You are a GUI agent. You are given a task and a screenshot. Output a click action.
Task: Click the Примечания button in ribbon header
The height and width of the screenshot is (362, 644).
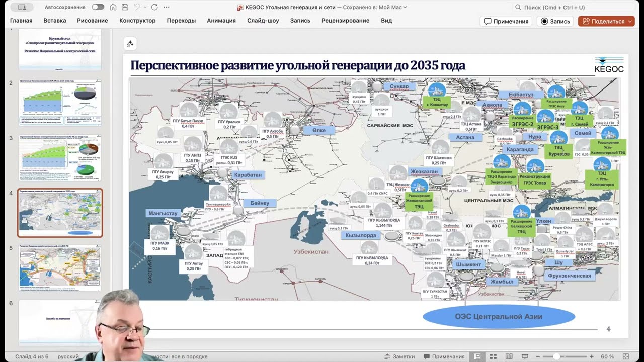(x=506, y=21)
